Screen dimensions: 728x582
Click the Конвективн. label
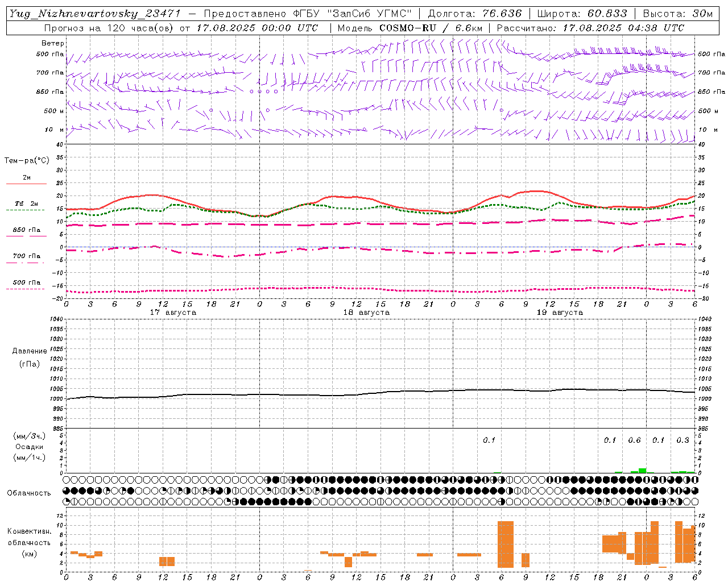(30, 531)
